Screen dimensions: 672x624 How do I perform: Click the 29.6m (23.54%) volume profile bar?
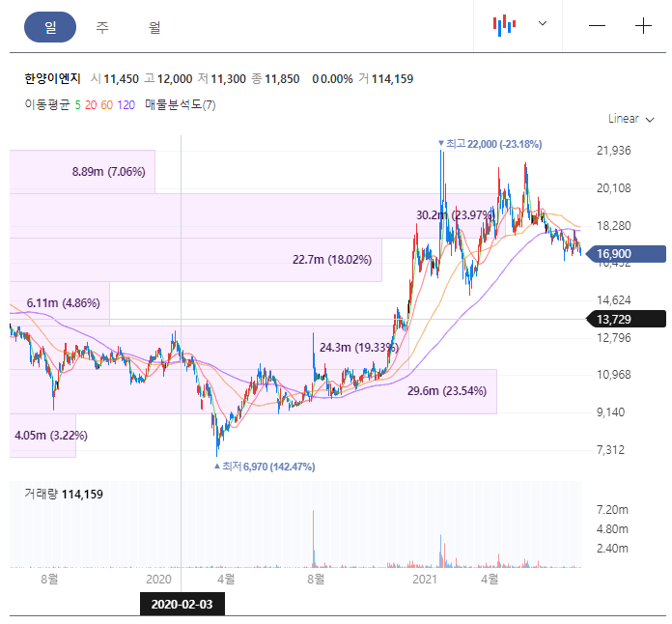point(253,391)
